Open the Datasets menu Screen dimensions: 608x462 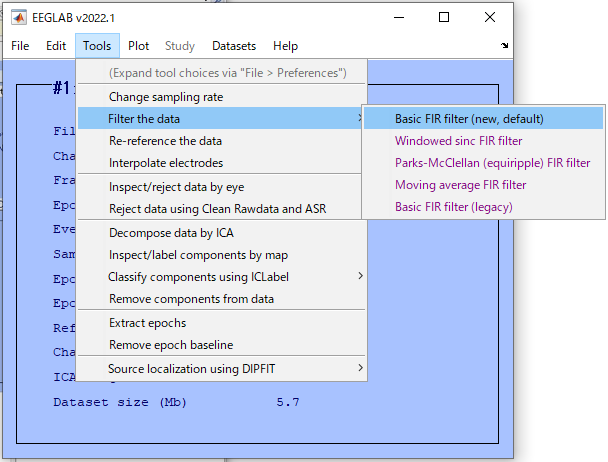point(234,46)
